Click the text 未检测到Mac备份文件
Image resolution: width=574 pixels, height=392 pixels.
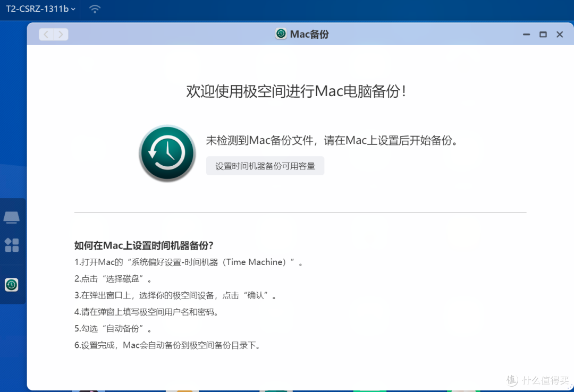[259, 140]
